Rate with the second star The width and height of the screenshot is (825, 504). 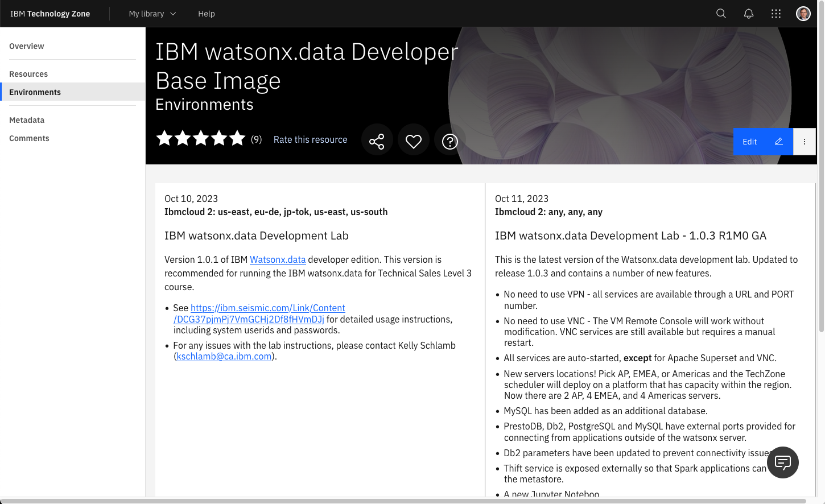click(x=183, y=138)
